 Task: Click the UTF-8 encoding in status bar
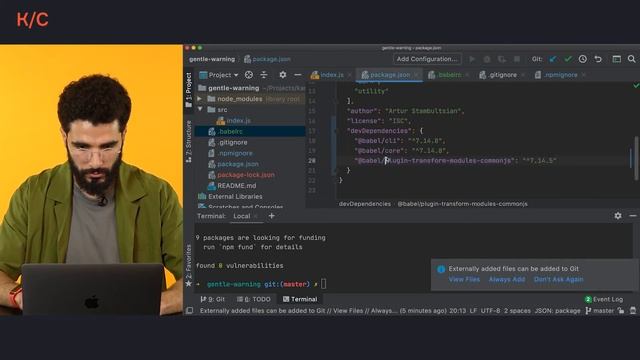click(x=490, y=311)
